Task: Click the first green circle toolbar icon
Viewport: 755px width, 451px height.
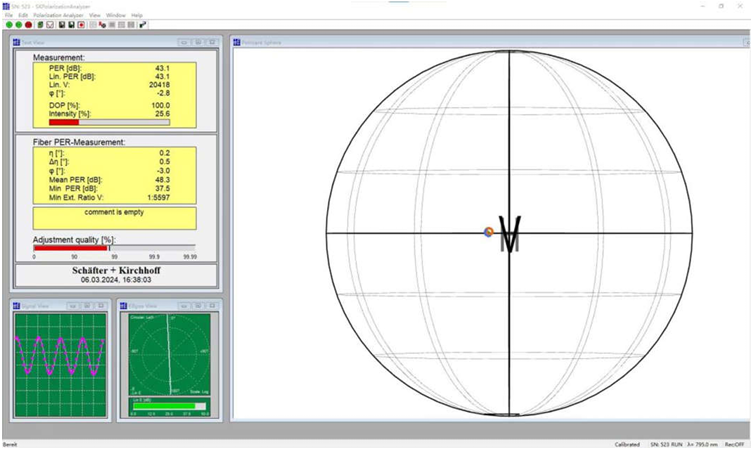Action: [x=9, y=25]
